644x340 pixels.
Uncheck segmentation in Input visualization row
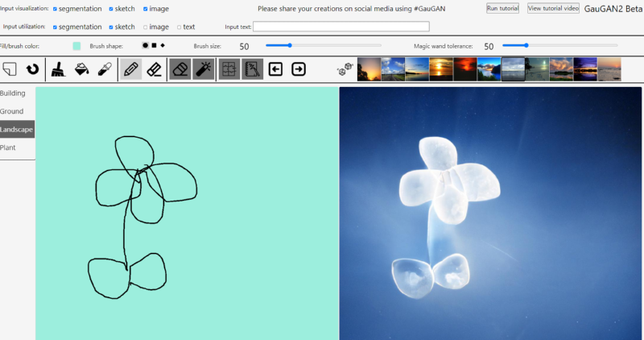tap(55, 9)
